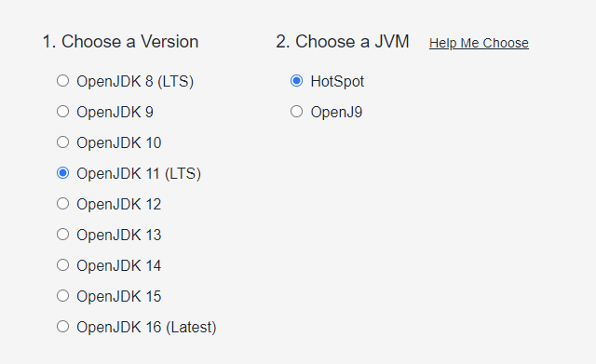Select the OpenJDK 15 radio button
Image resolution: width=596 pixels, height=364 pixels.
click(x=62, y=296)
